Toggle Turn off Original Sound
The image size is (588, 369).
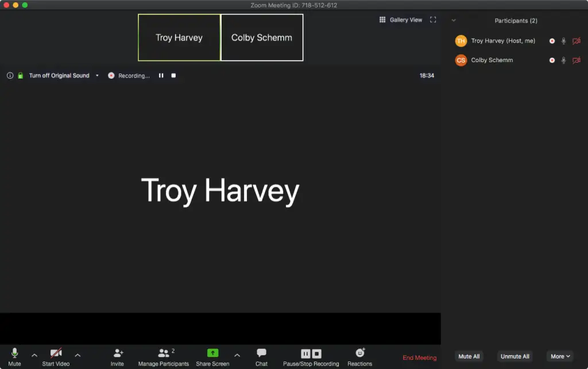pos(59,75)
